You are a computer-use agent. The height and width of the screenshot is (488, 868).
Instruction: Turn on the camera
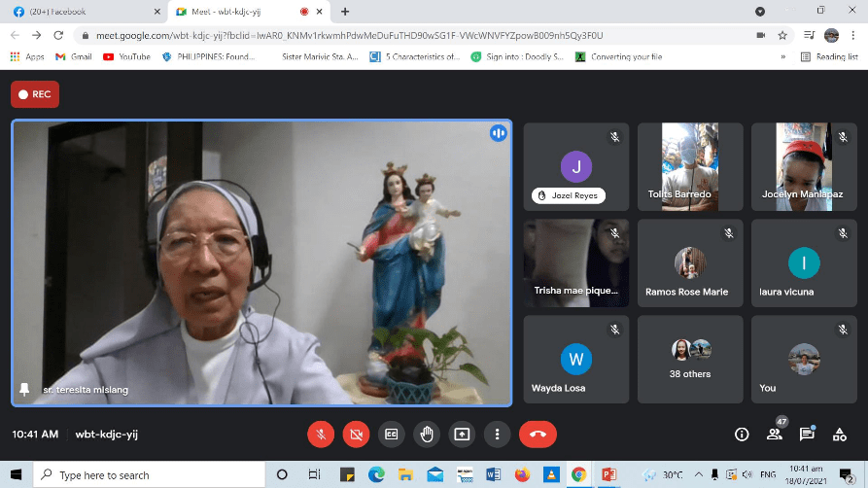[x=356, y=435]
